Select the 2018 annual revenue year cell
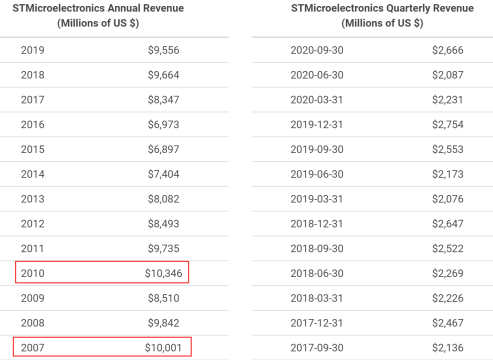493x360 pixels. [x=33, y=75]
